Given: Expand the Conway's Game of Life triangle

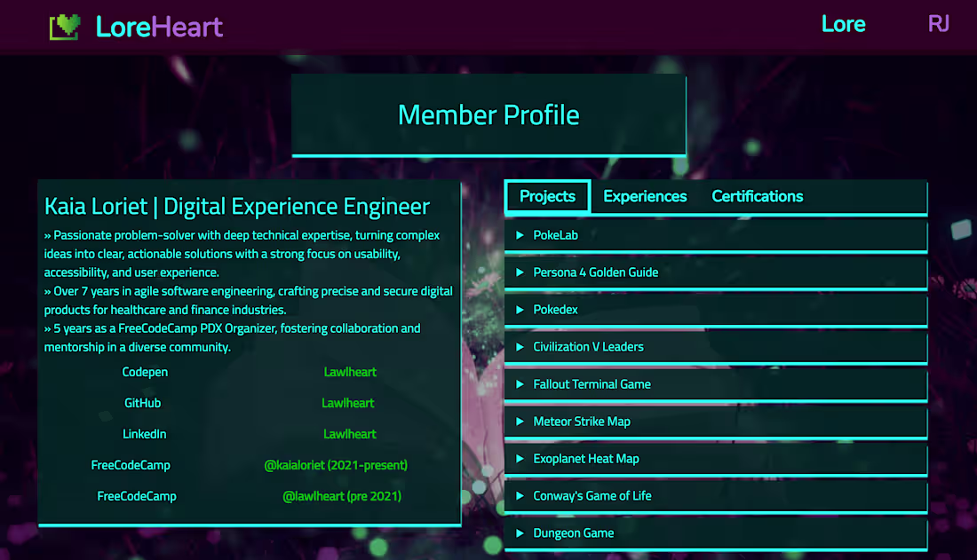Looking at the screenshot, I should click(520, 496).
